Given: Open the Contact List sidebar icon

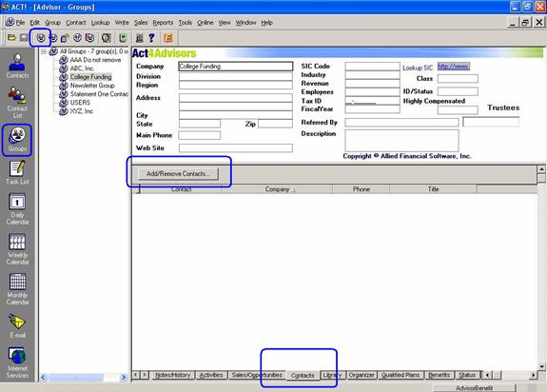Looking at the screenshot, I should point(17,102).
